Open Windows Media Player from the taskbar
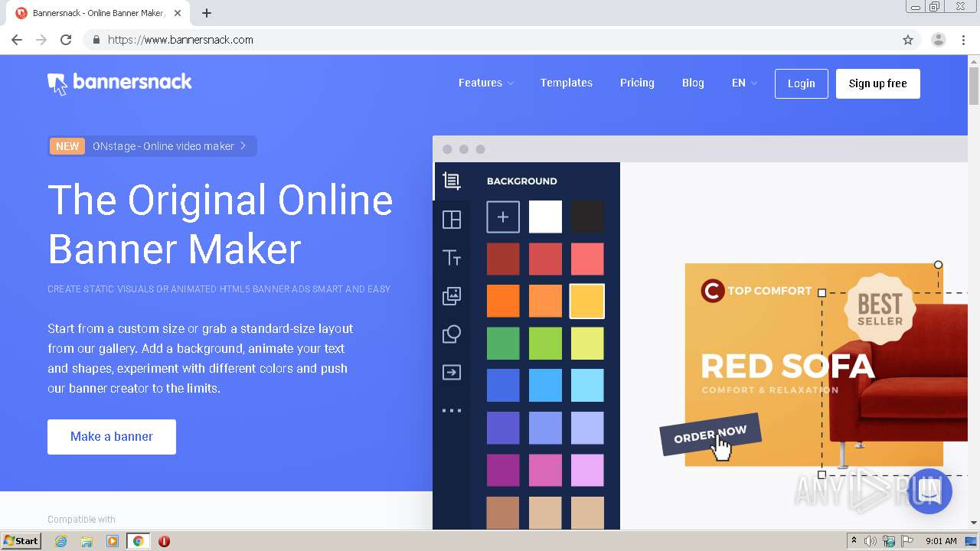 (113, 541)
